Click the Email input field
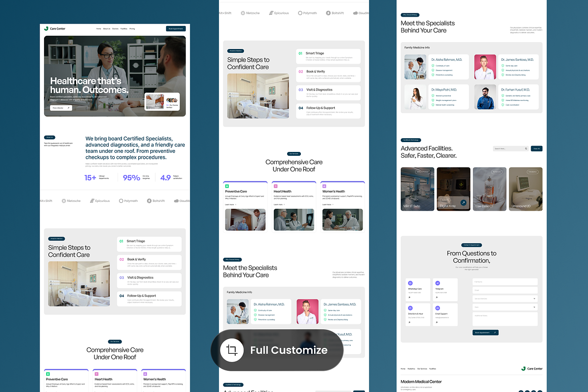 click(x=505, y=290)
